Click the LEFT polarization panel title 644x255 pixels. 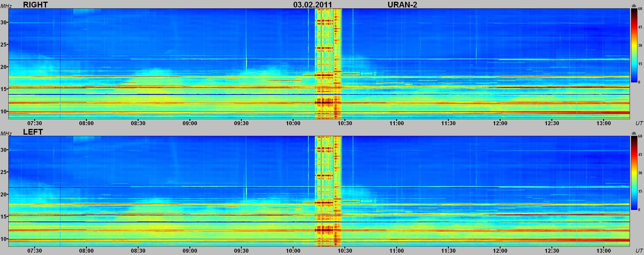pos(33,132)
